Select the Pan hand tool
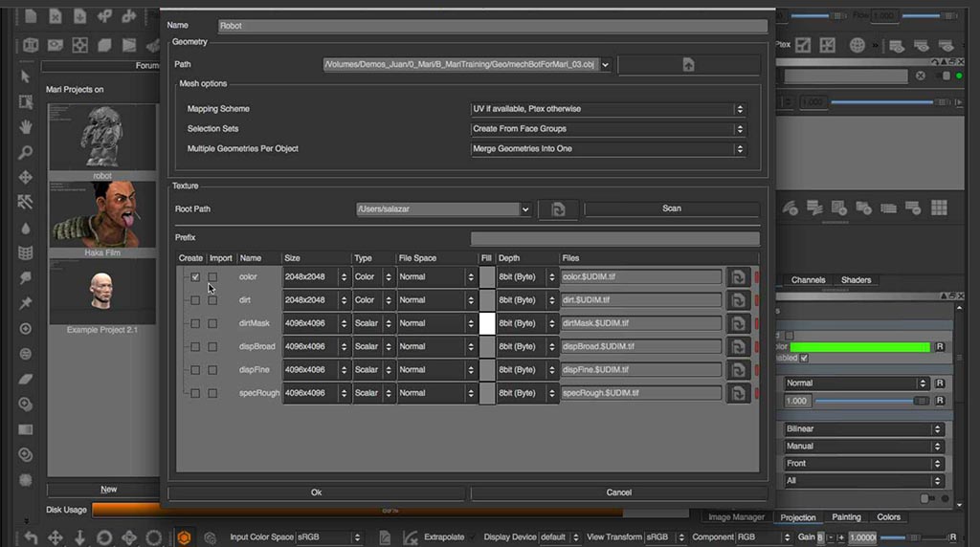This screenshot has width=980, height=547. tap(25, 127)
